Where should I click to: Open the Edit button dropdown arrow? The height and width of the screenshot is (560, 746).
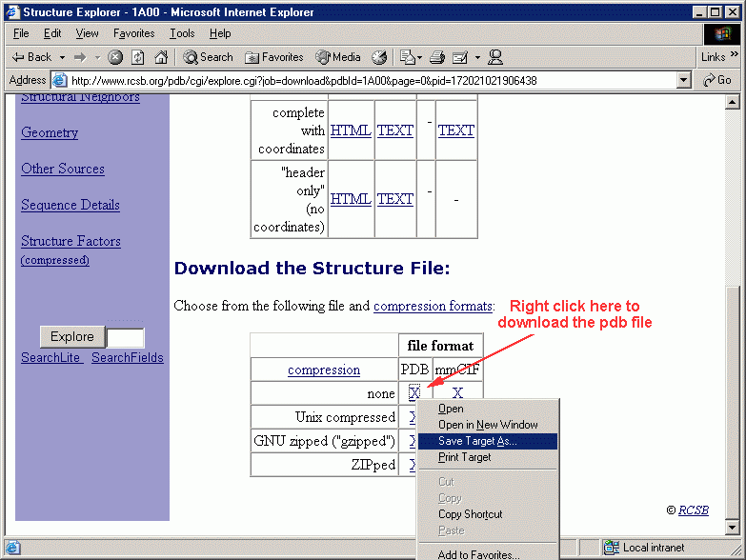pyautogui.click(x=477, y=57)
